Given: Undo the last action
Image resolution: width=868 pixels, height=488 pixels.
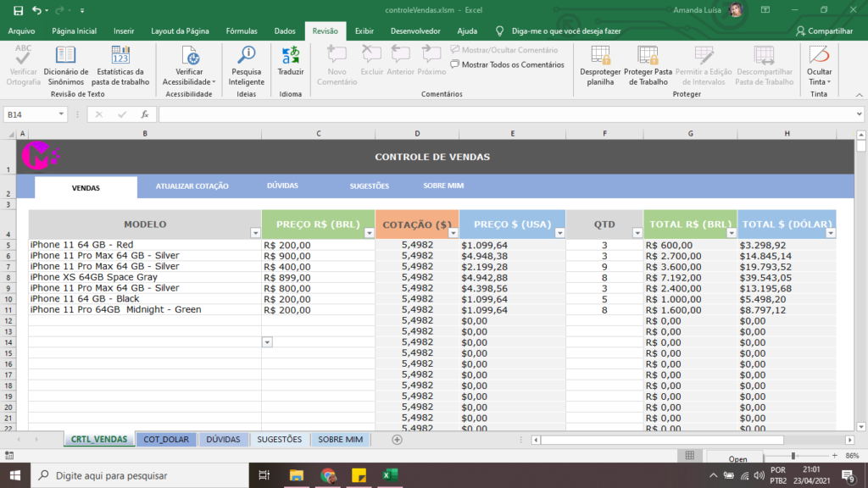Looking at the screenshot, I should pyautogui.click(x=36, y=10).
